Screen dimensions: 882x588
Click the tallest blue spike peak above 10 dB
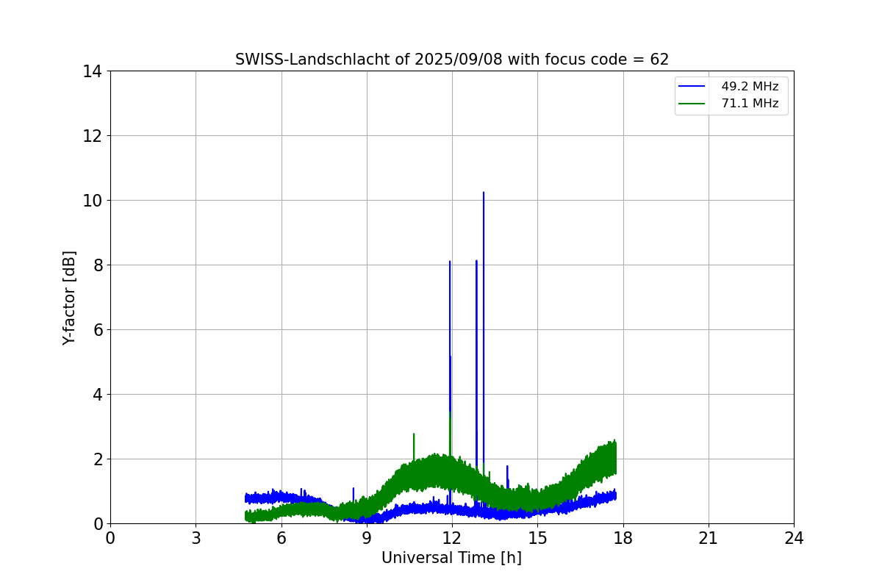[x=484, y=193]
